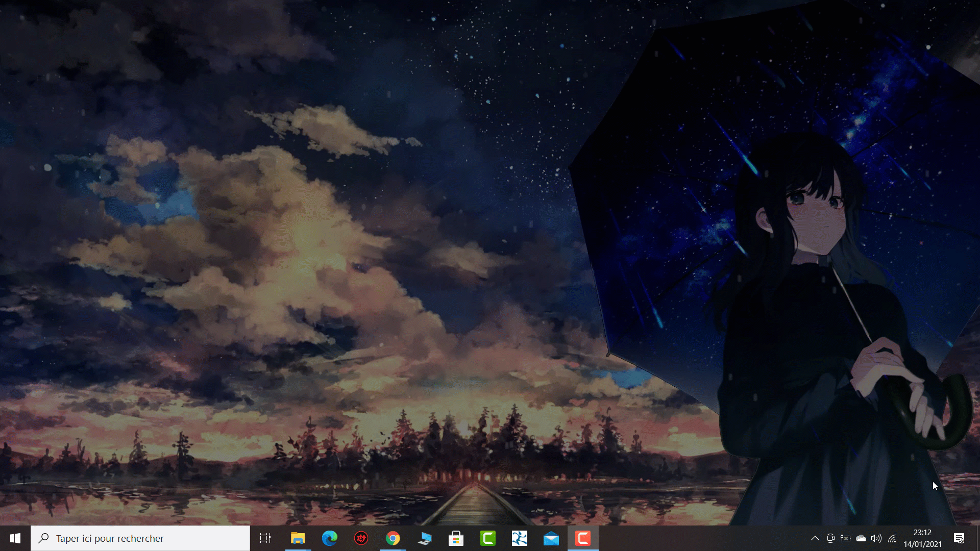980x551 pixels.
Task: Open the Microsoft Store taskbar icon
Action: click(x=456, y=538)
